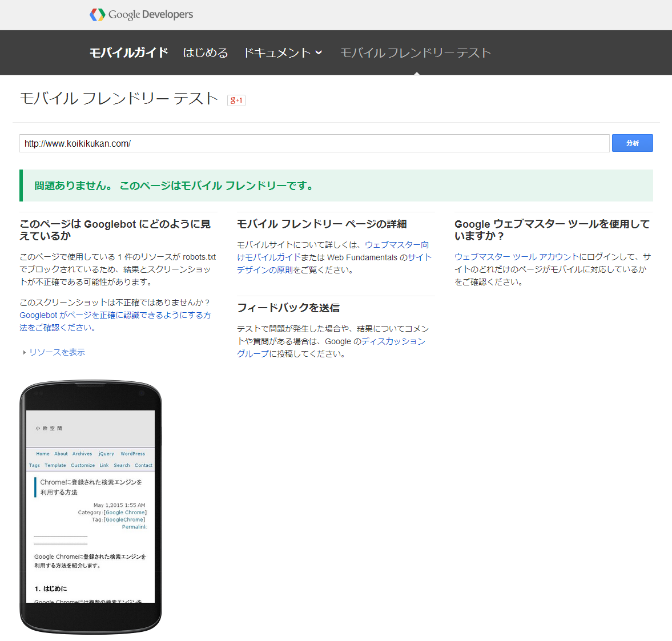672x641 pixels.
Task: Click Contact in the phone preview menu
Action: click(143, 465)
